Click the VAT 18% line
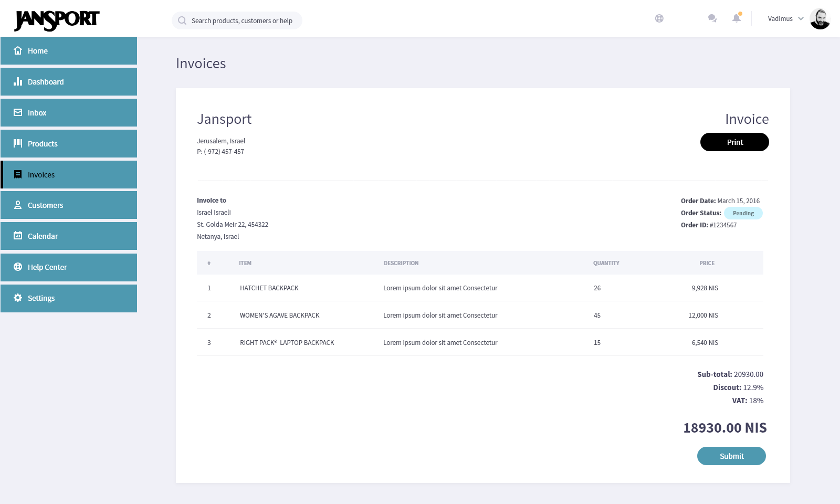 pos(748,401)
